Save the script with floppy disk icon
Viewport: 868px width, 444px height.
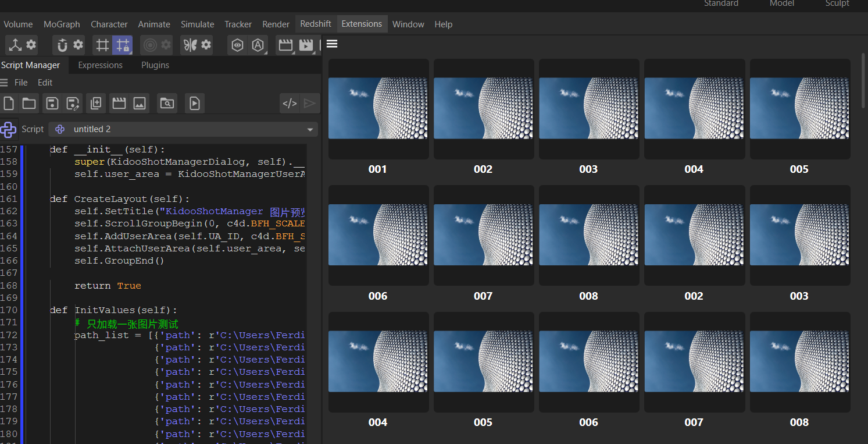[x=52, y=104]
